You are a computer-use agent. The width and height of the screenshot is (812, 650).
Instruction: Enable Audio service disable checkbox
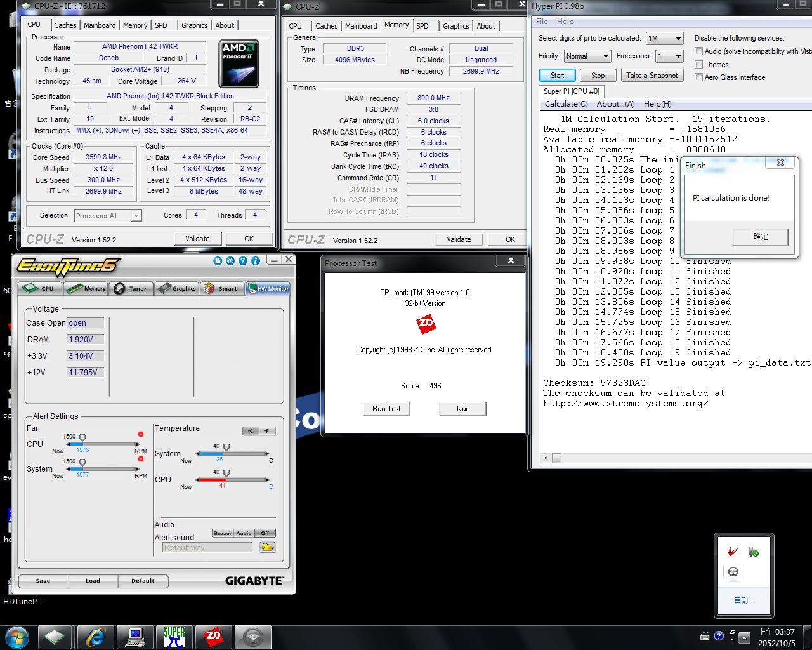coord(698,51)
